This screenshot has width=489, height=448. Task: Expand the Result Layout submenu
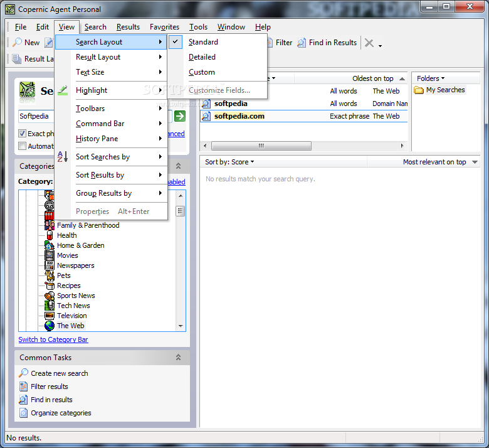[x=112, y=57]
